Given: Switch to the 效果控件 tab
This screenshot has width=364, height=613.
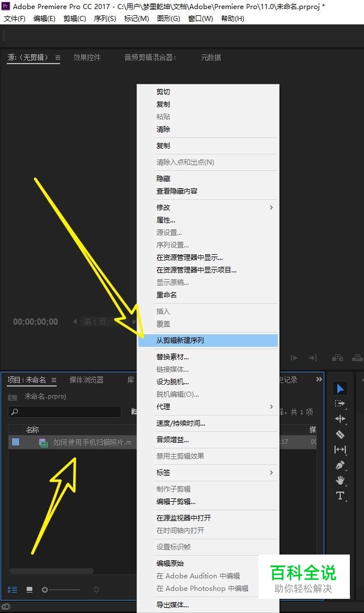Looking at the screenshot, I should [x=87, y=57].
